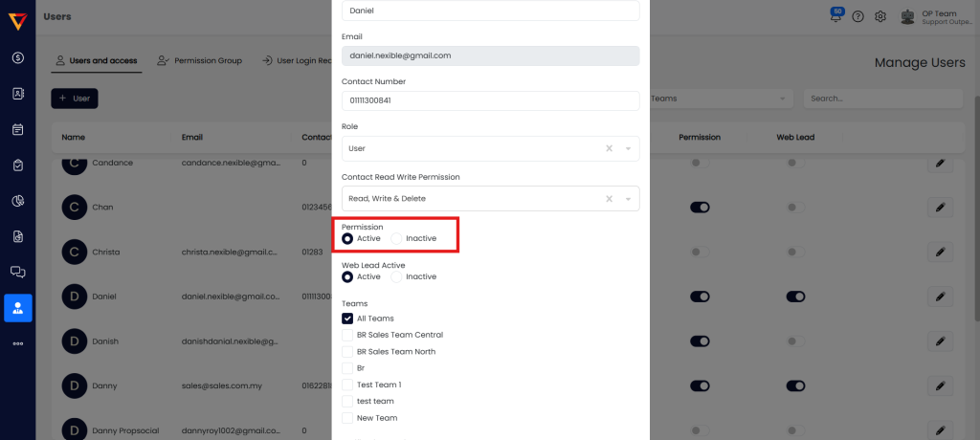Switch to Users and access tab
The image size is (980, 440).
[x=96, y=60]
